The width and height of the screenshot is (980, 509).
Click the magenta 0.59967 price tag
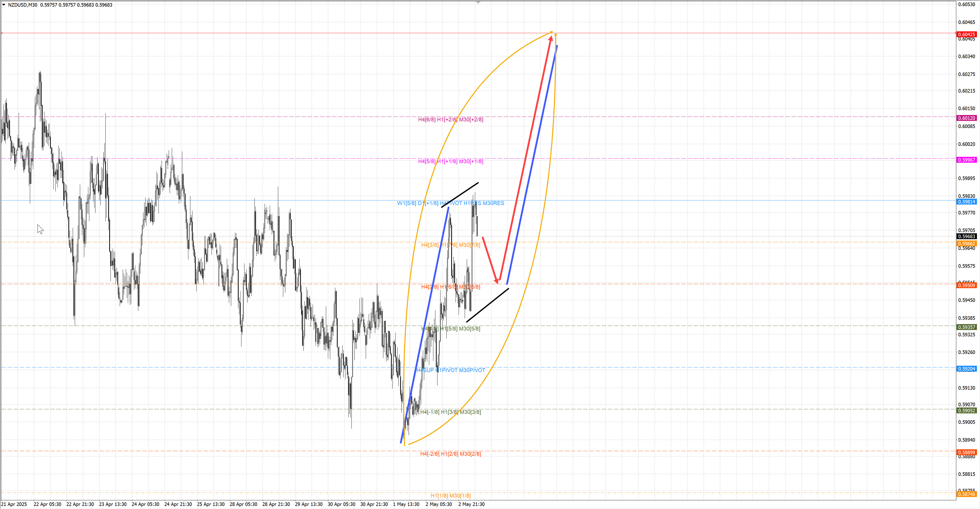coord(966,160)
